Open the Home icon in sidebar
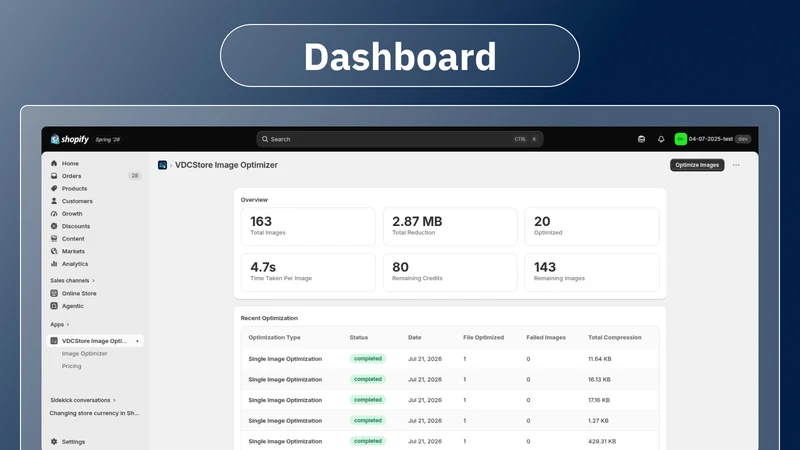Viewport: 800px width, 450px height. pos(54,163)
